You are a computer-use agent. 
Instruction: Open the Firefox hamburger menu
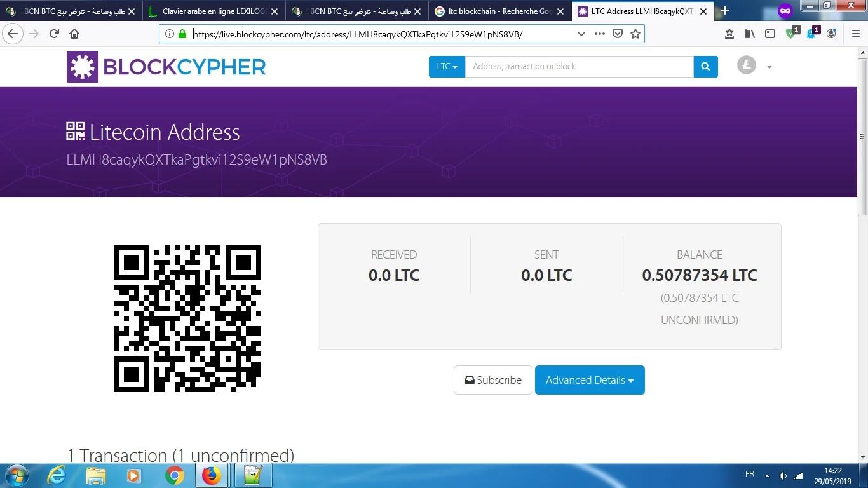tap(855, 34)
